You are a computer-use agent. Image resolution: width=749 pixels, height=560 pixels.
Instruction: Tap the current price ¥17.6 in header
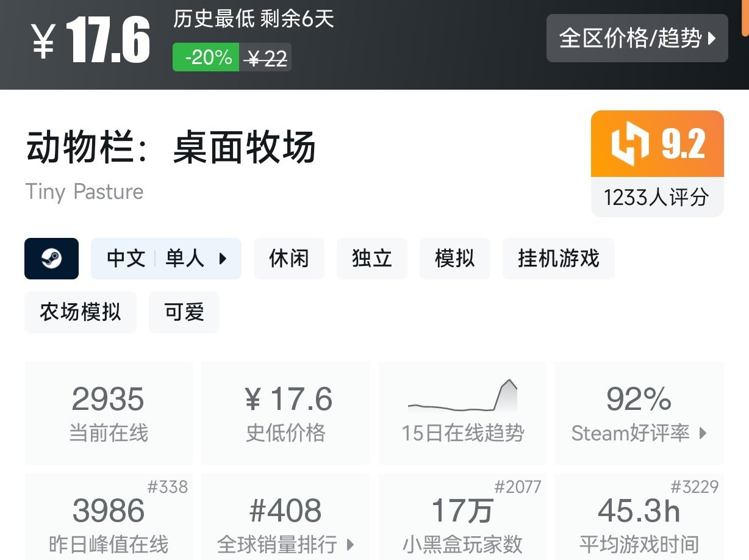tap(91, 41)
